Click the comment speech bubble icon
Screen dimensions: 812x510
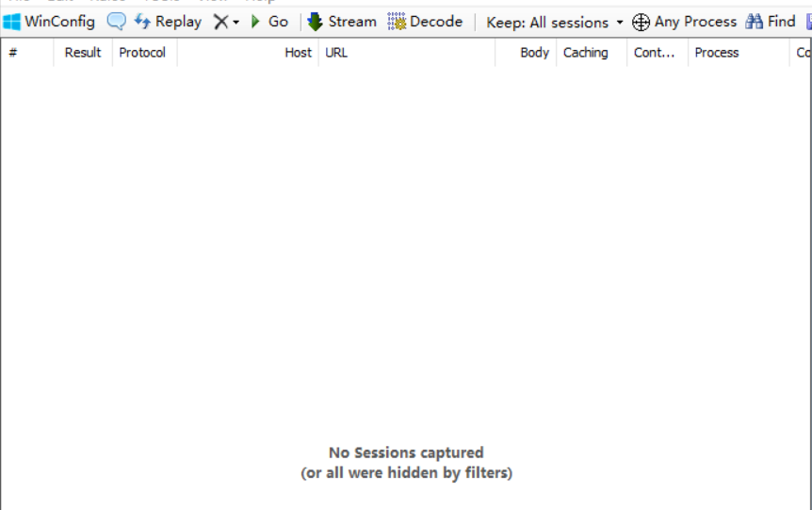click(116, 22)
